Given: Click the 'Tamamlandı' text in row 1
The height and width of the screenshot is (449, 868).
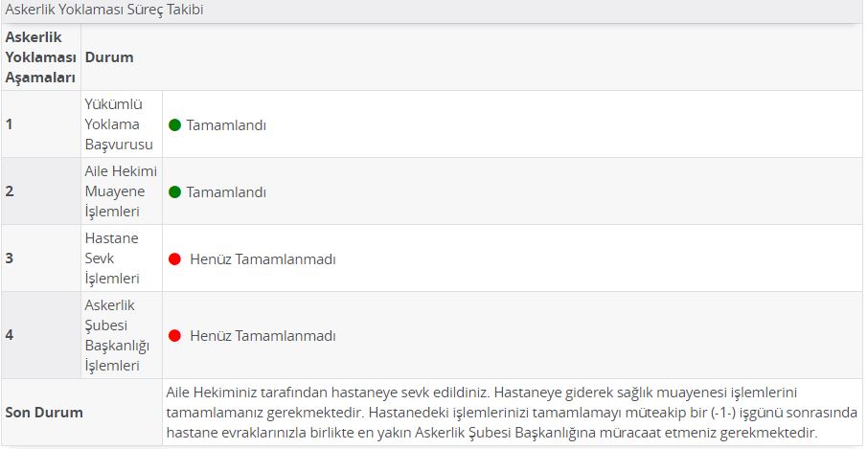Looking at the screenshot, I should (x=226, y=125).
